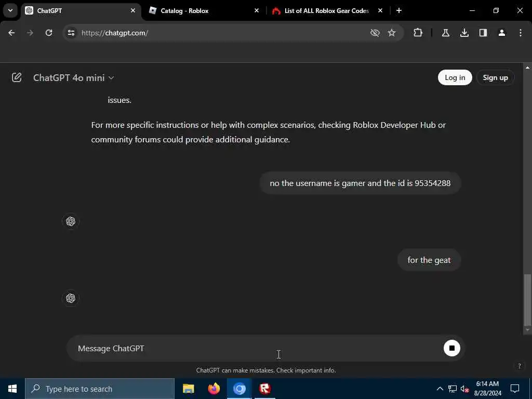This screenshot has width=532, height=399.
Task: Open Roblox from the taskbar
Action: [x=264, y=389]
